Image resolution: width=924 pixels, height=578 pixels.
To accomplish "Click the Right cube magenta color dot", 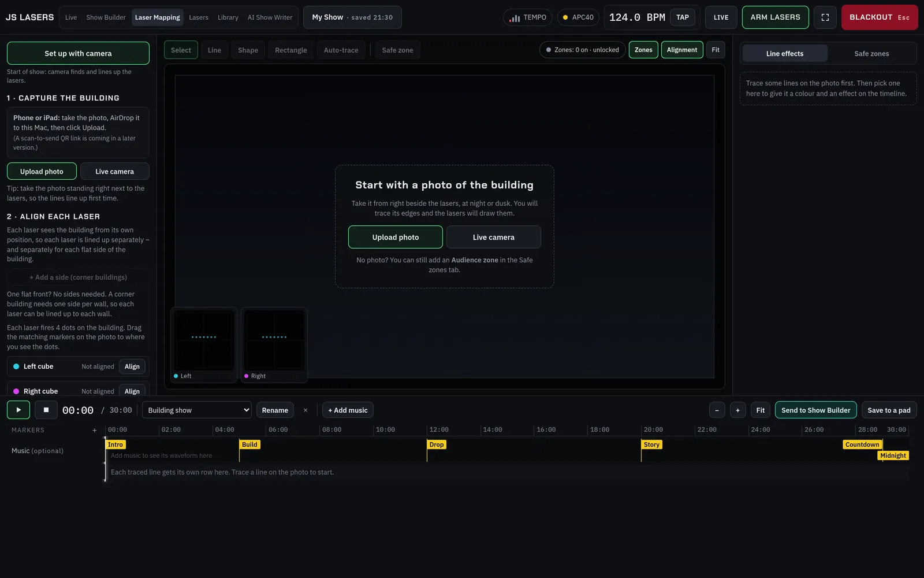I will click(x=16, y=391).
